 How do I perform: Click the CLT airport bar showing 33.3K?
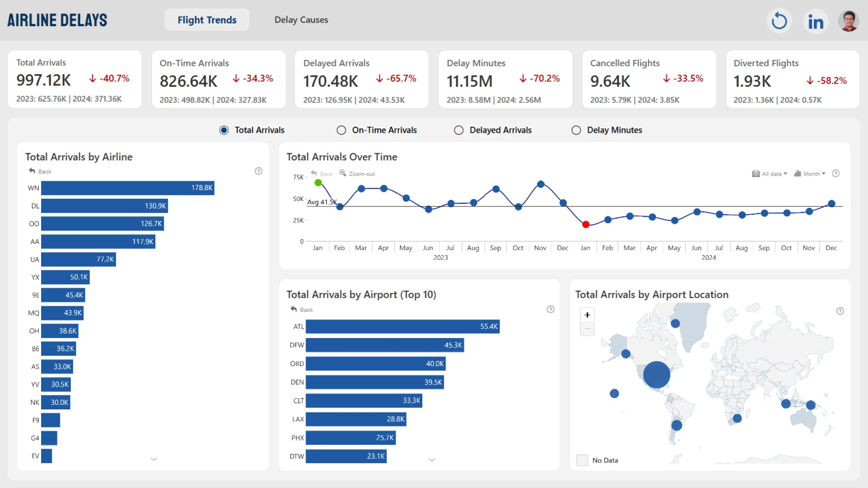364,400
